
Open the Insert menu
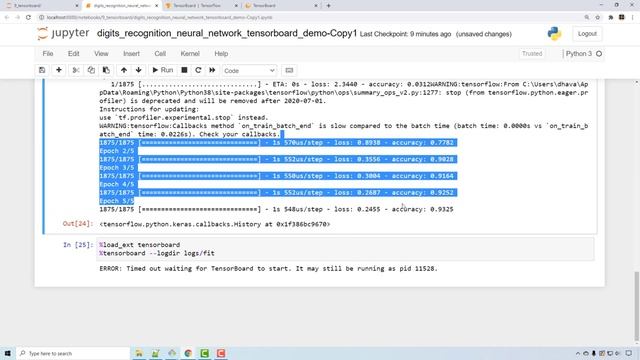tap(131, 54)
